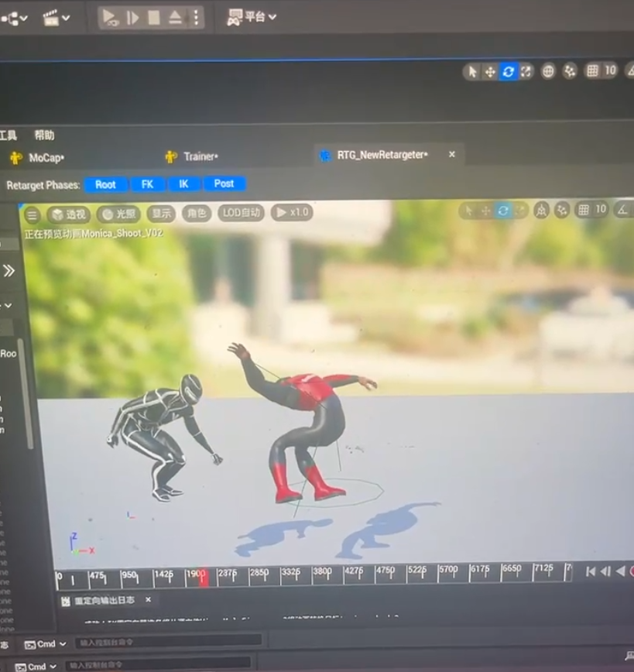Click the down chevron in the side panel
Screen dimensions: 634x672
pos(9,306)
